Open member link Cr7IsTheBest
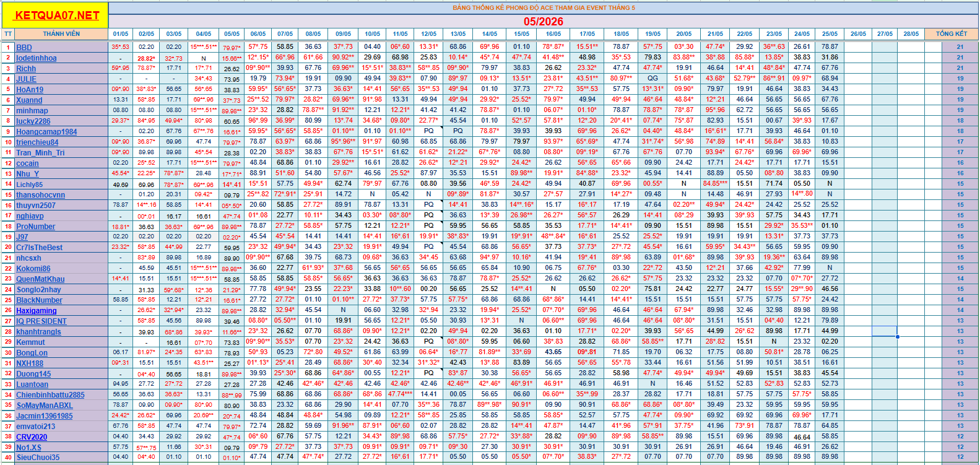The image size is (980, 465). click(x=39, y=248)
